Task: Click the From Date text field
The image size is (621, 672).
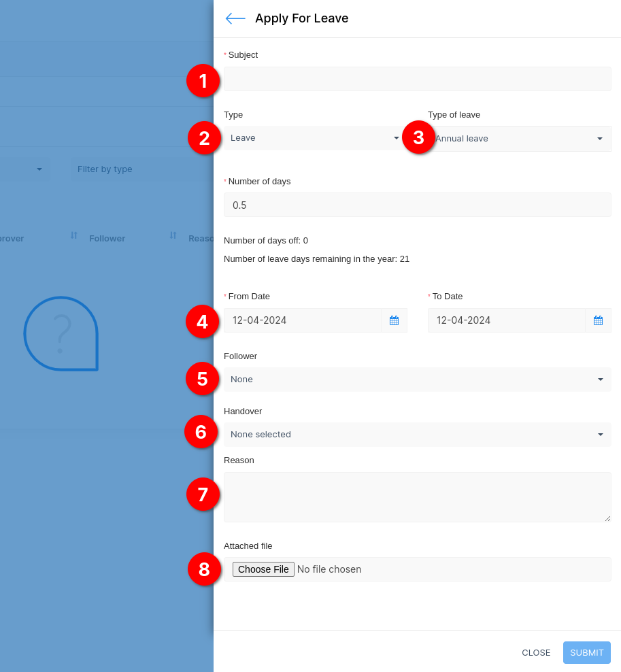Action: click(x=303, y=320)
